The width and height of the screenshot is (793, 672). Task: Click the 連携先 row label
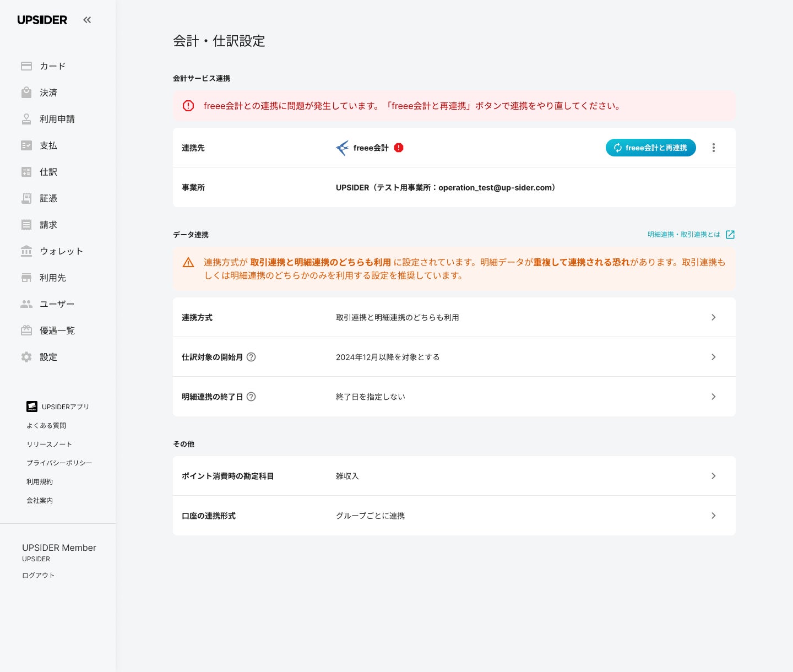click(193, 148)
